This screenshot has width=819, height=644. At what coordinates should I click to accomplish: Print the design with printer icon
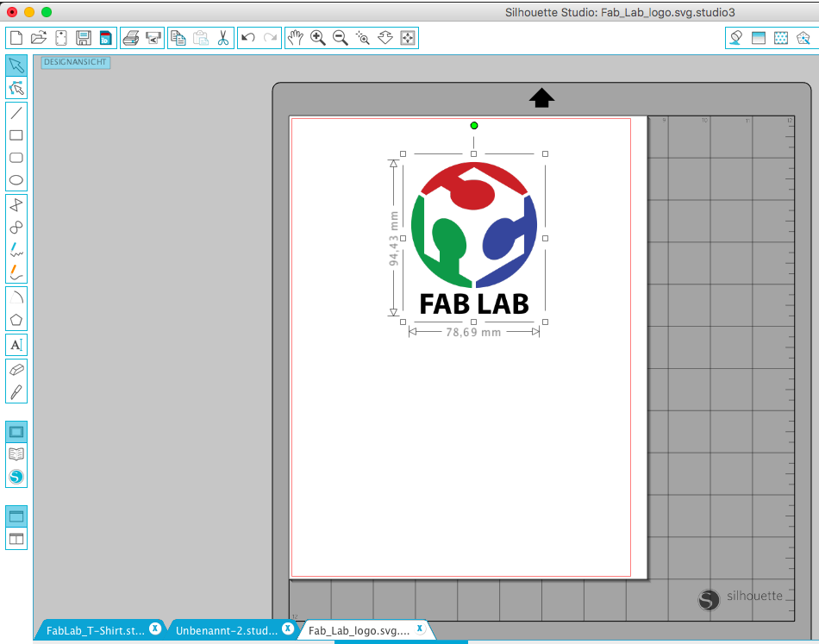pyautogui.click(x=130, y=38)
